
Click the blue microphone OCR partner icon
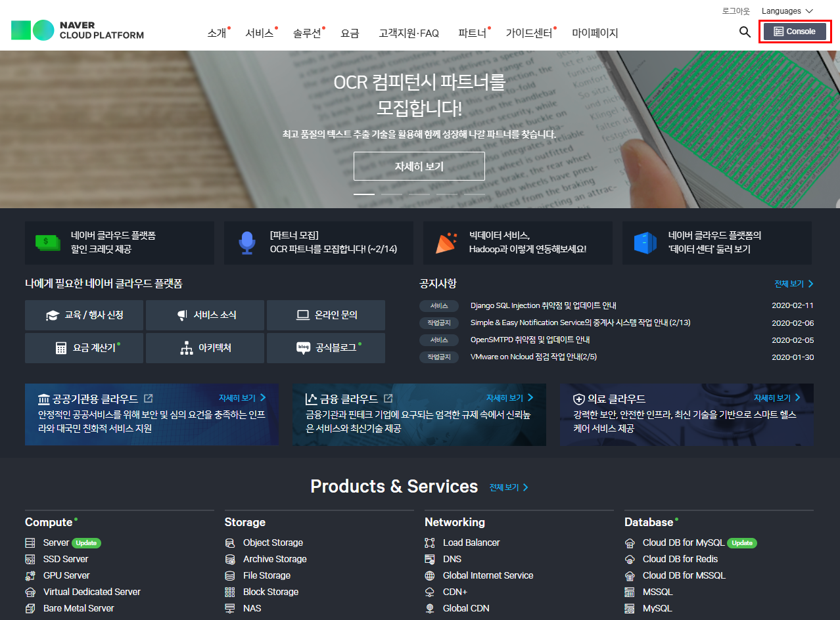(247, 243)
